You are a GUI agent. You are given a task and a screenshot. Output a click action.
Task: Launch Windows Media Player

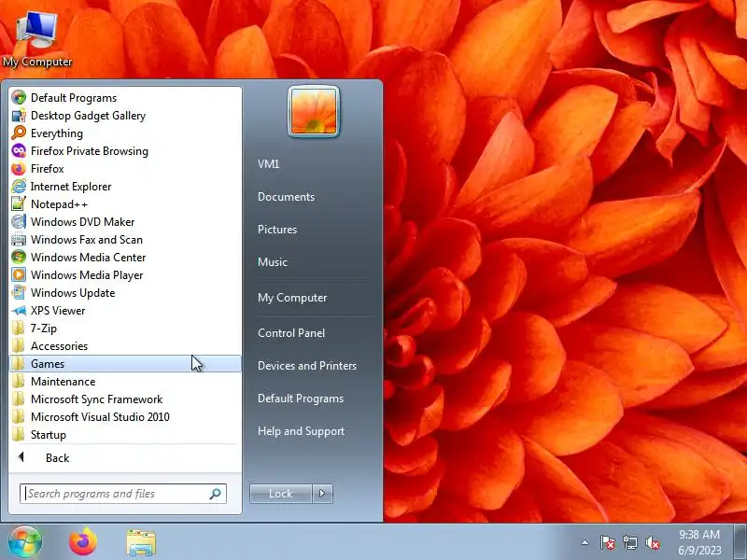tap(125, 275)
